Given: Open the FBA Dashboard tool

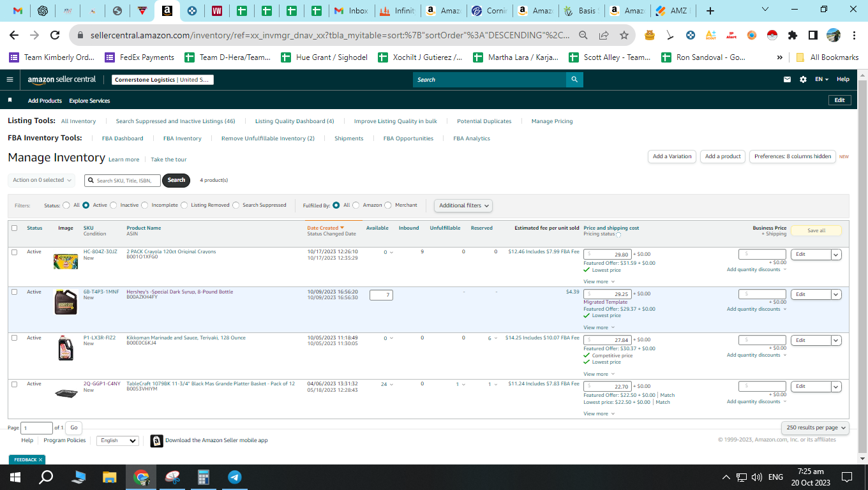Looking at the screenshot, I should point(123,138).
